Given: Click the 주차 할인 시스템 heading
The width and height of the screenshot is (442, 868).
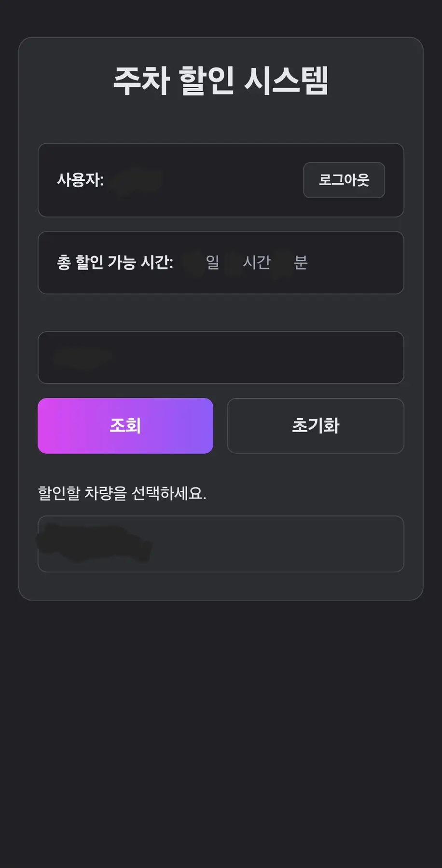Looking at the screenshot, I should pyautogui.click(x=221, y=81).
